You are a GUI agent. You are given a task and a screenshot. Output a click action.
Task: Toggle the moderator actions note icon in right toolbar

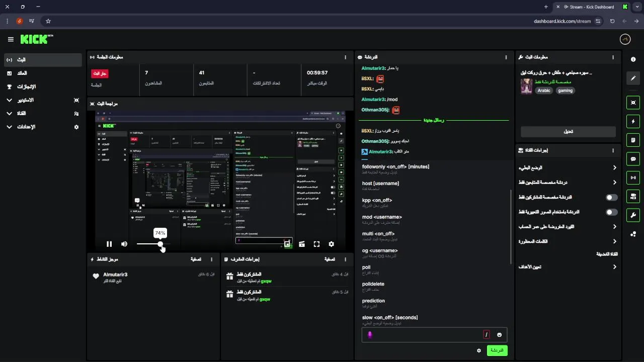633,140
